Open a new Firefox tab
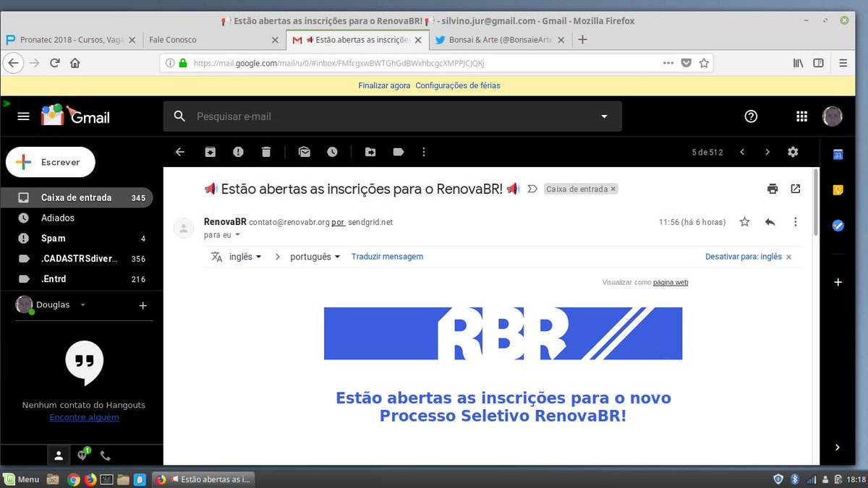Viewport: 868px width, 488px height. [582, 40]
